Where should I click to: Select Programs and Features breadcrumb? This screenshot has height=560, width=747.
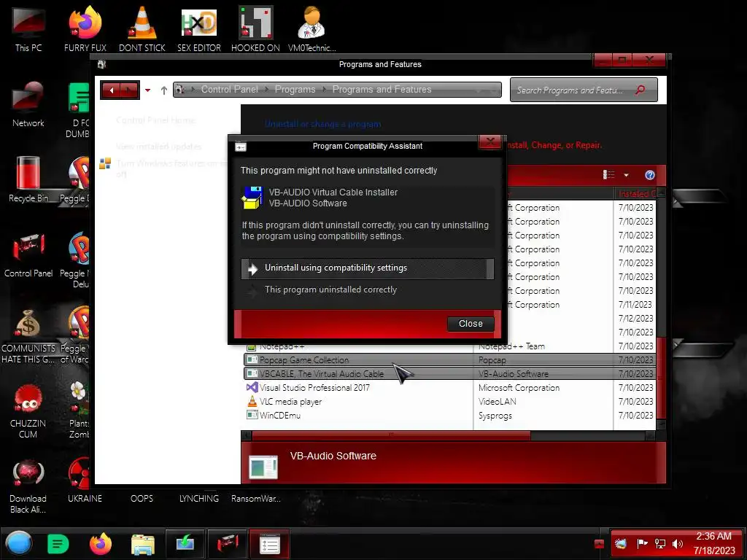pos(382,89)
